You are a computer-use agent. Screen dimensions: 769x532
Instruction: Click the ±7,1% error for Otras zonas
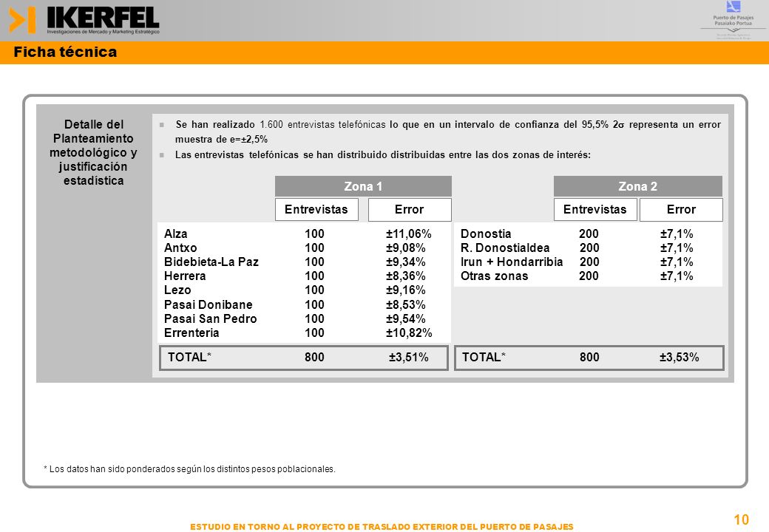point(677,276)
